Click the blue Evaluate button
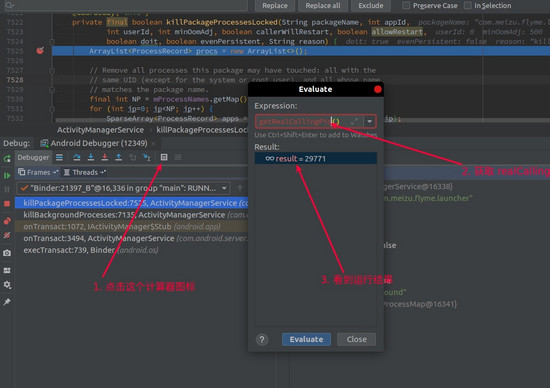The height and width of the screenshot is (388, 550). click(x=306, y=339)
